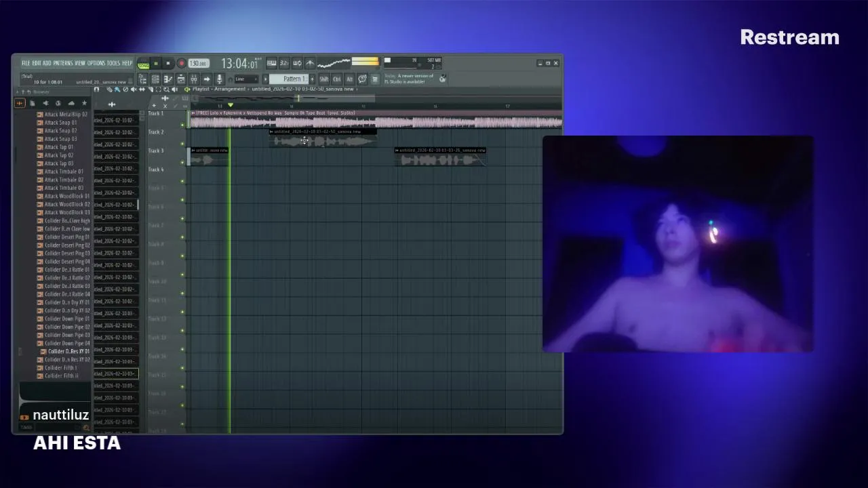Click the globe online news icon

point(442,79)
